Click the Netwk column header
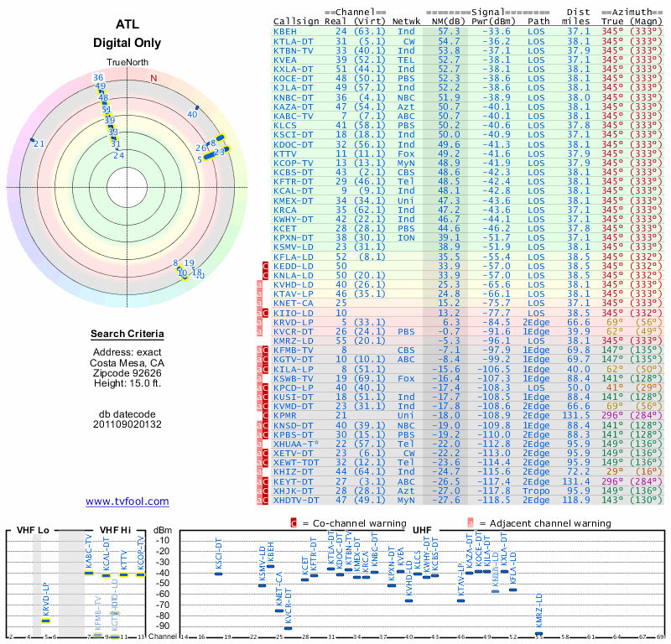 tap(406, 22)
